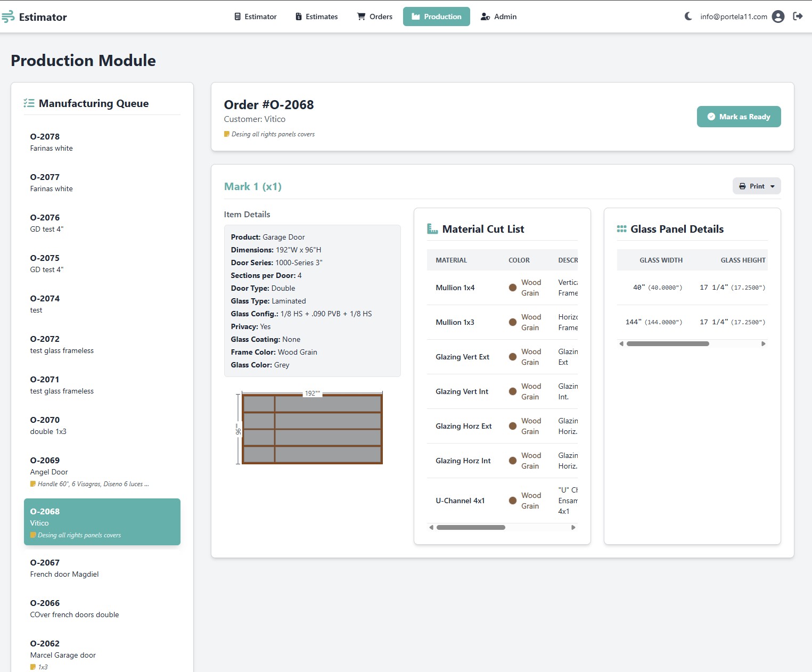Switch to the Production tab
Viewport: 812px width, 672px height.
click(x=436, y=17)
